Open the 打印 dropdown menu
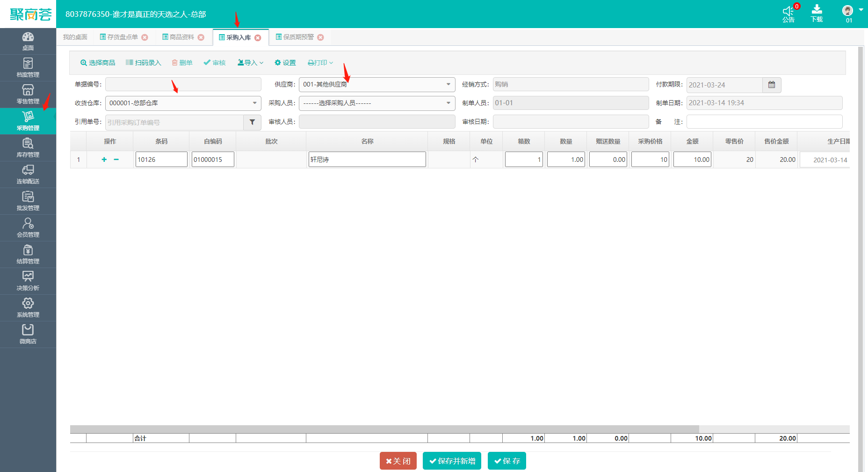868x472 pixels. [320, 63]
